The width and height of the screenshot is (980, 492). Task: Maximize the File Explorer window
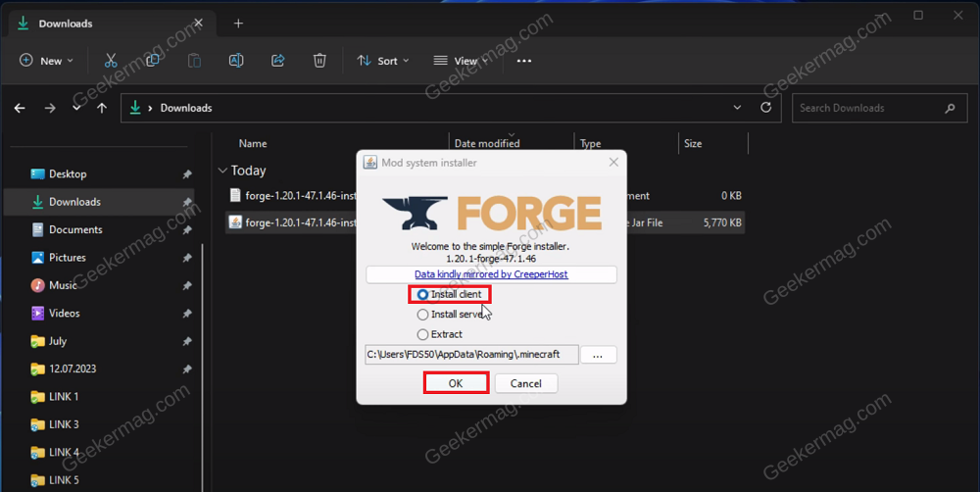(x=918, y=15)
